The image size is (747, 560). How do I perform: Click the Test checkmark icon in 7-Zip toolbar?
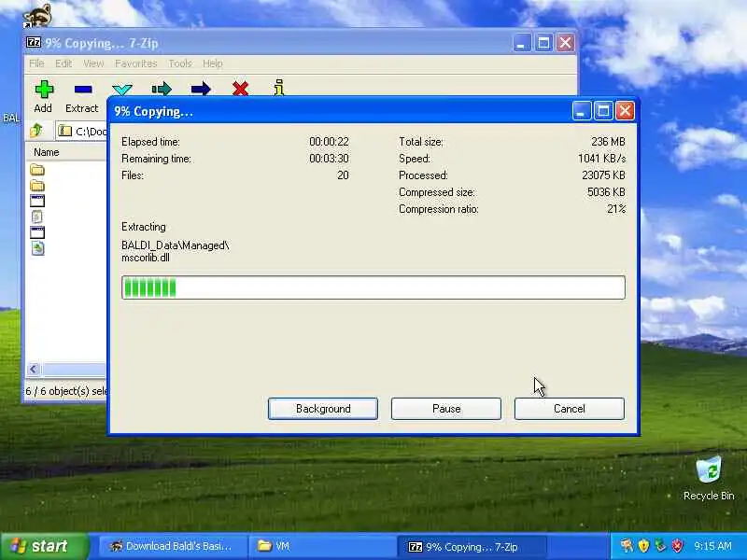pos(122,89)
